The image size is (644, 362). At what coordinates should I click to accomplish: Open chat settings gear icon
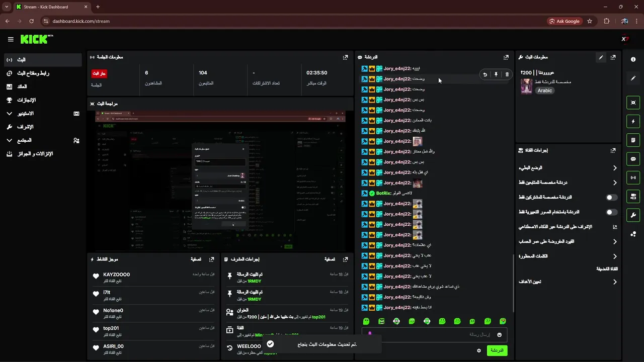[479, 350]
